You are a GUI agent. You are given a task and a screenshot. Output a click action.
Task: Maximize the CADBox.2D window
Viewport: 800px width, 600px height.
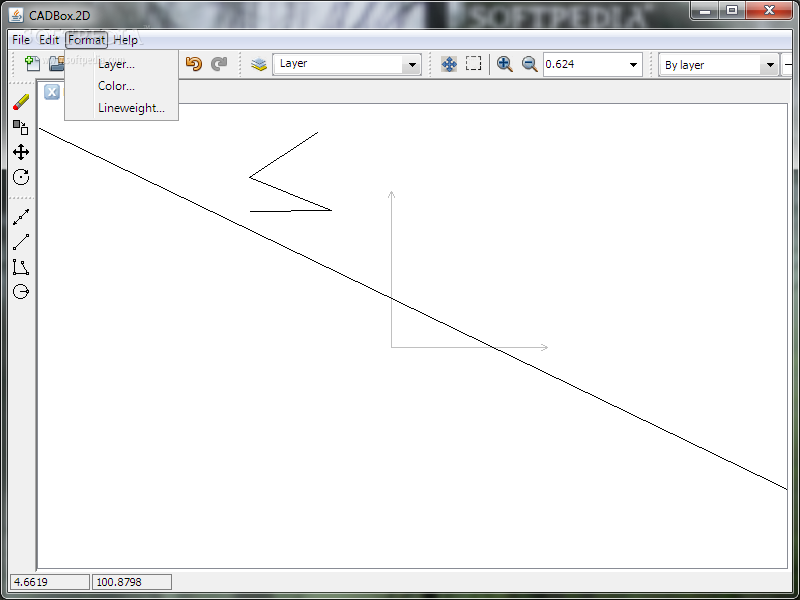(x=732, y=10)
